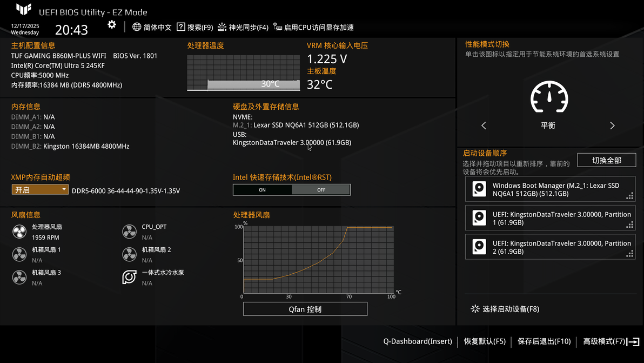Click the drag handle on Partition 1 boot entry
Screen dimensions: 644x363
[x=629, y=225]
